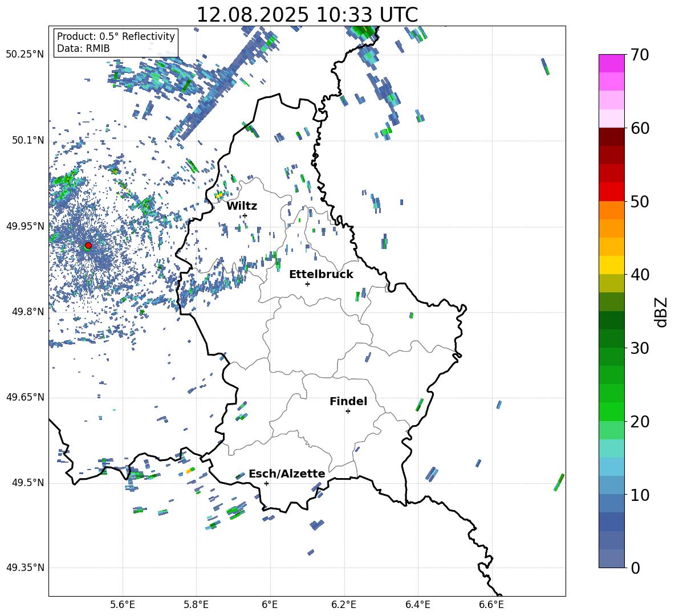Click the bright green 20 dBZ swatch
Image resolution: width=675 pixels, height=616 pixels.
click(x=612, y=411)
